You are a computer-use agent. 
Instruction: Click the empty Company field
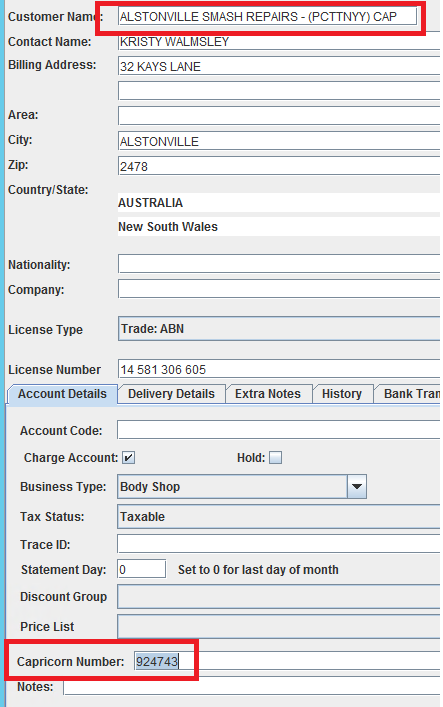[279, 289]
